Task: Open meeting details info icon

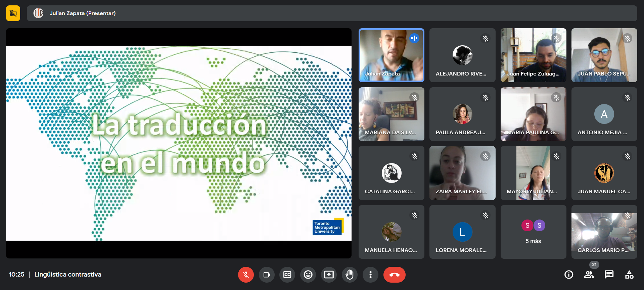Action: 569,275
